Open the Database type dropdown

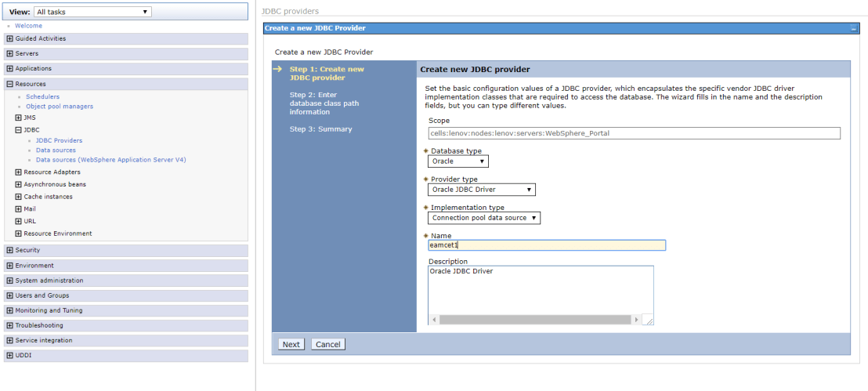(x=458, y=161)
